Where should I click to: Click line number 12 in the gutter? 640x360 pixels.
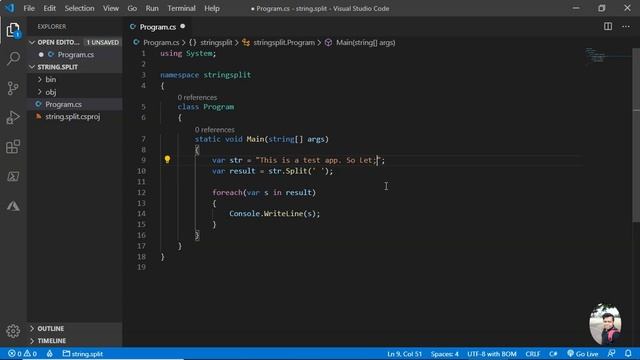click(141, 192)
